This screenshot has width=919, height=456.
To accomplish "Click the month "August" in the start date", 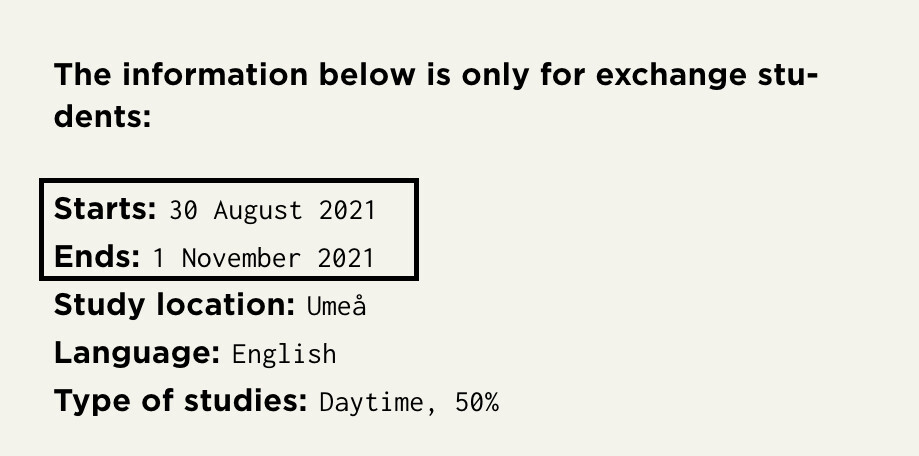I will click(257, 211).
